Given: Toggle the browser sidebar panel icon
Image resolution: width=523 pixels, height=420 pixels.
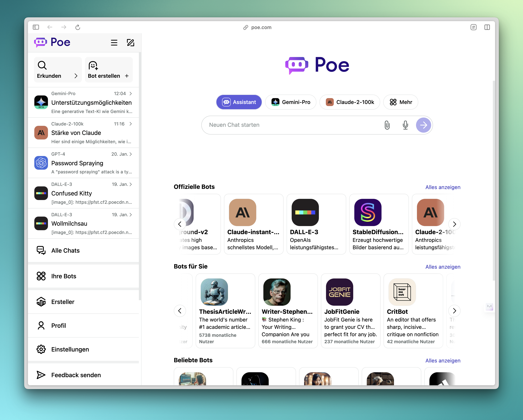Looking at the screenshot, I should click(36, 27).
